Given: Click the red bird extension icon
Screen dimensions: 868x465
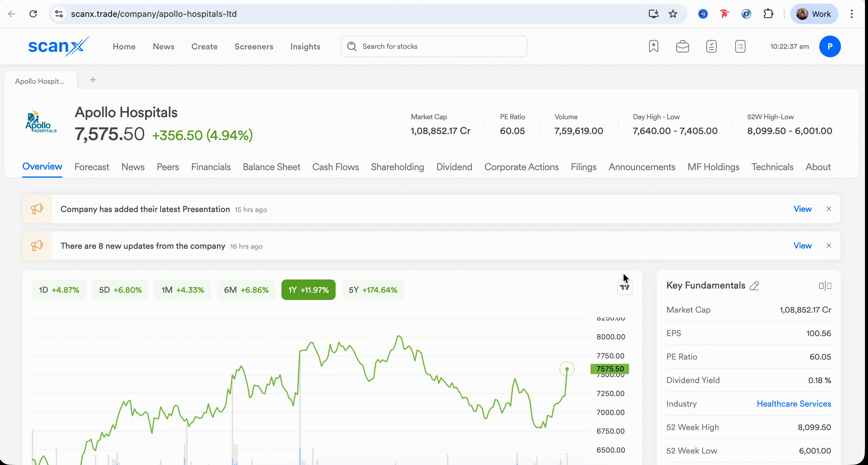Looking at the screenshot, I should click(724, 14).
